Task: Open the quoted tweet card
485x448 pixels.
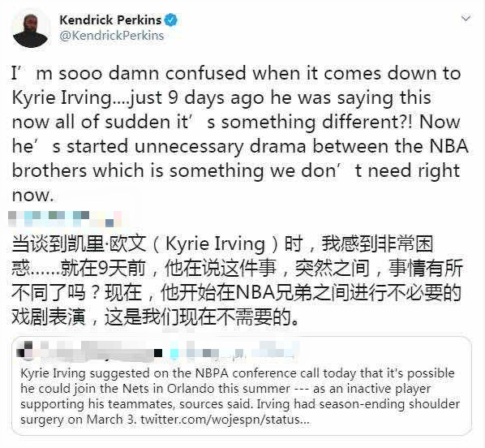Action: coord(242,386)
